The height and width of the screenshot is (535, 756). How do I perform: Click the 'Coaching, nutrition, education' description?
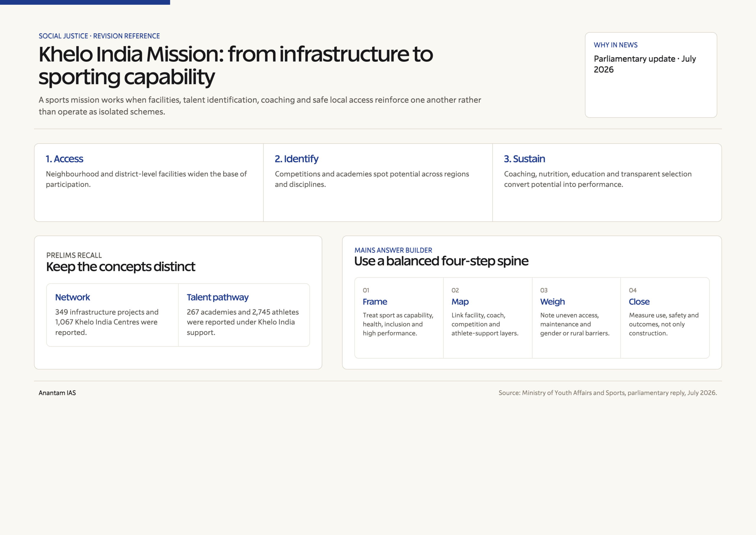pyautogui.click(x=598, y=179)
